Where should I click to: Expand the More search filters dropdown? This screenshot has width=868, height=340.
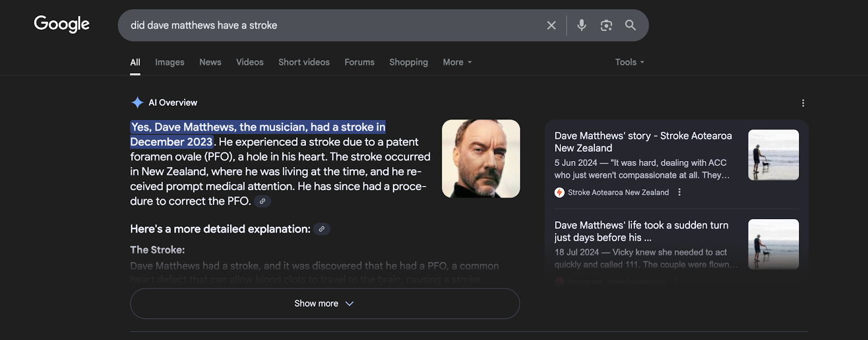pyautogui.click(x=457, y=62)
